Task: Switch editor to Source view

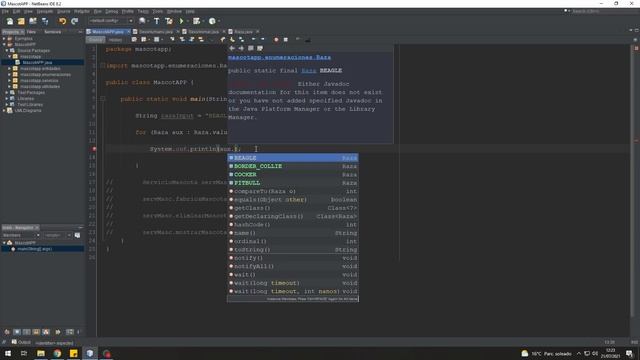Action: [96, 40]
